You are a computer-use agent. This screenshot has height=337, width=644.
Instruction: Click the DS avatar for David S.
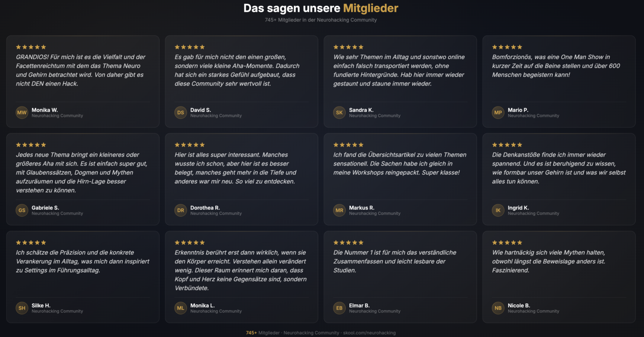[x=181, y=113]
